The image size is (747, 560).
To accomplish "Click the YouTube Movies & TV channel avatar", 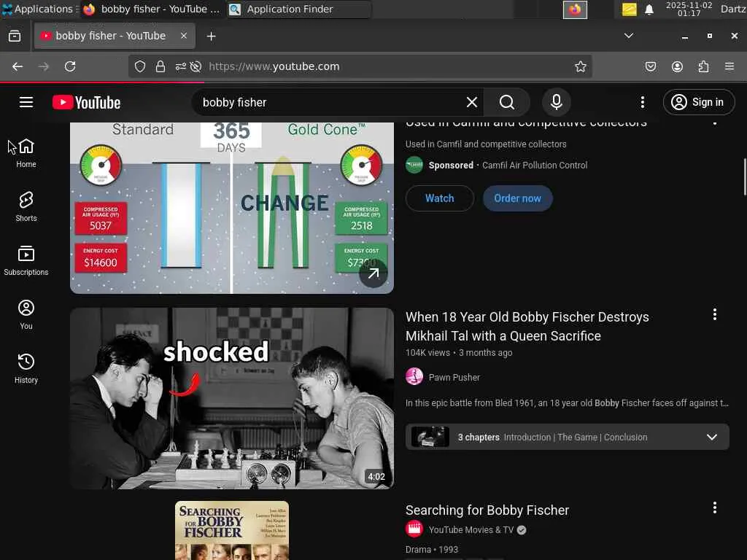I will [414, 529].
